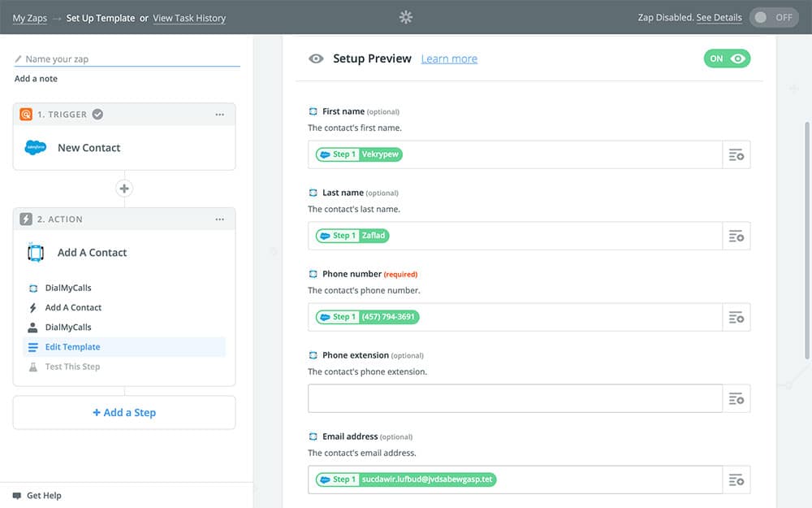Click the vertical scrollbar on the right
Image resolution: width=812 pixels, height=508 pixels.
[x=806, y=236]
